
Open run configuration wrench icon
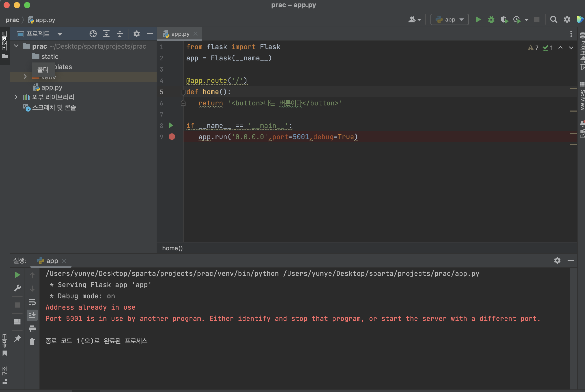[17, 288]
